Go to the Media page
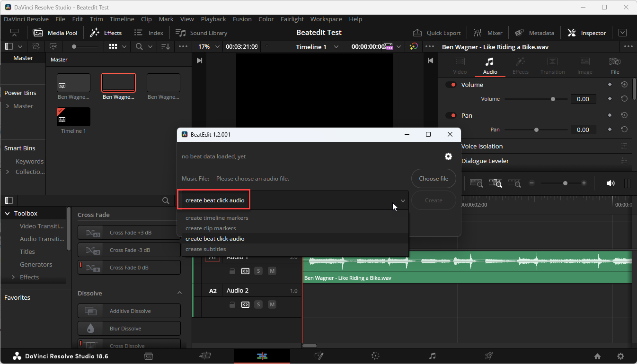637x364 pixels. (149, 356)
